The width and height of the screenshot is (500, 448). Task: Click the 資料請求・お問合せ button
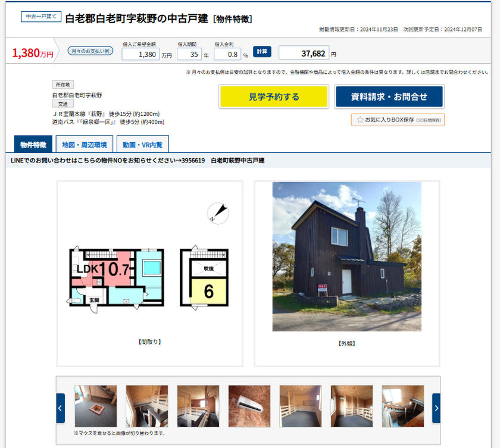389,97
